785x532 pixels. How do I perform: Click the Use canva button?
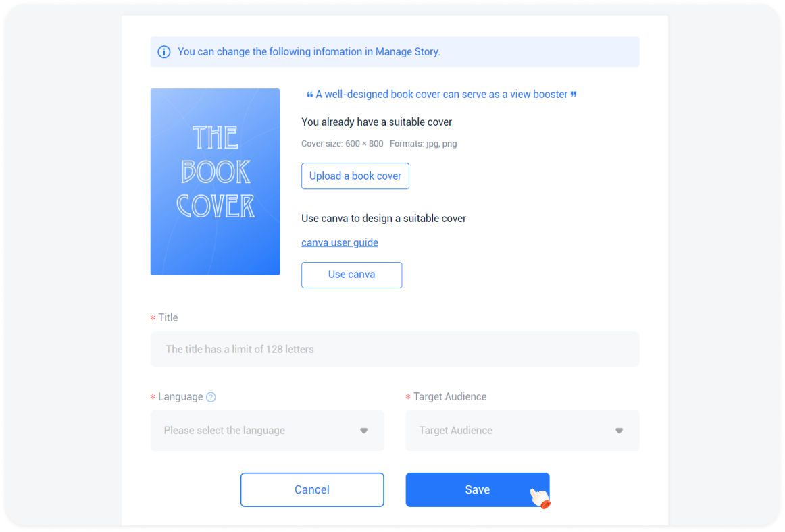click(x=351, y=275)
